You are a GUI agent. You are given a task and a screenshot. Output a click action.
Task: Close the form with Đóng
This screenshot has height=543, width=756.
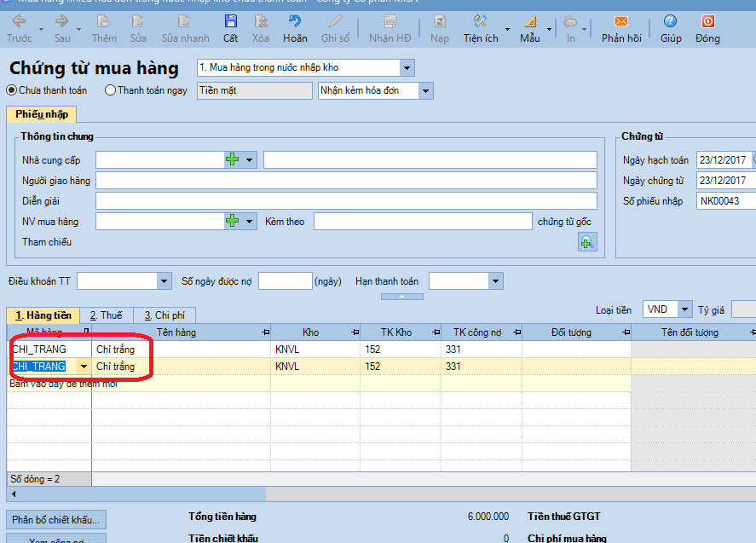707,29
